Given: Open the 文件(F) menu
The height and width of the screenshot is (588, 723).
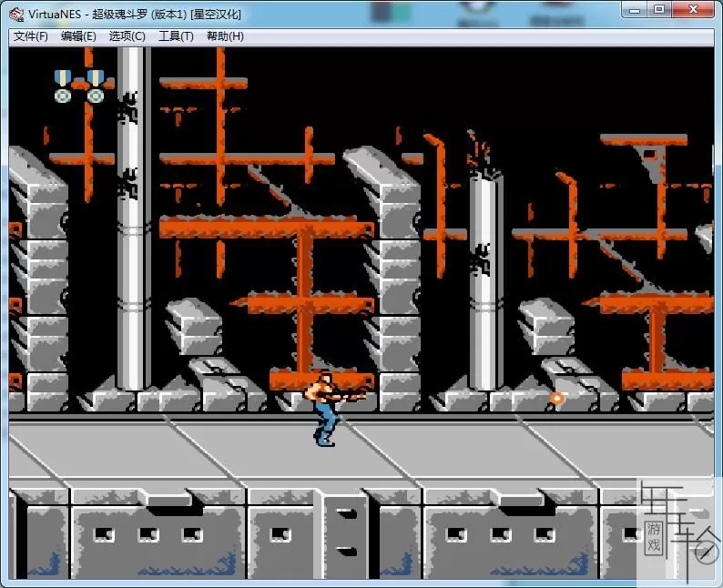Looking at the screenshot, I should point(31,36).
